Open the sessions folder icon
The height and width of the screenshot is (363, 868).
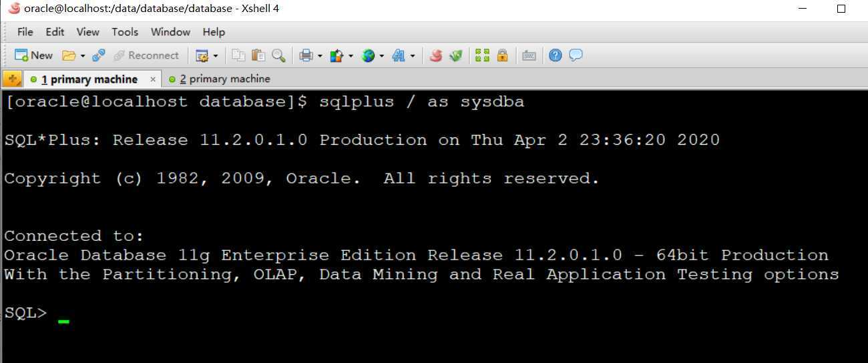pos(68,55)
